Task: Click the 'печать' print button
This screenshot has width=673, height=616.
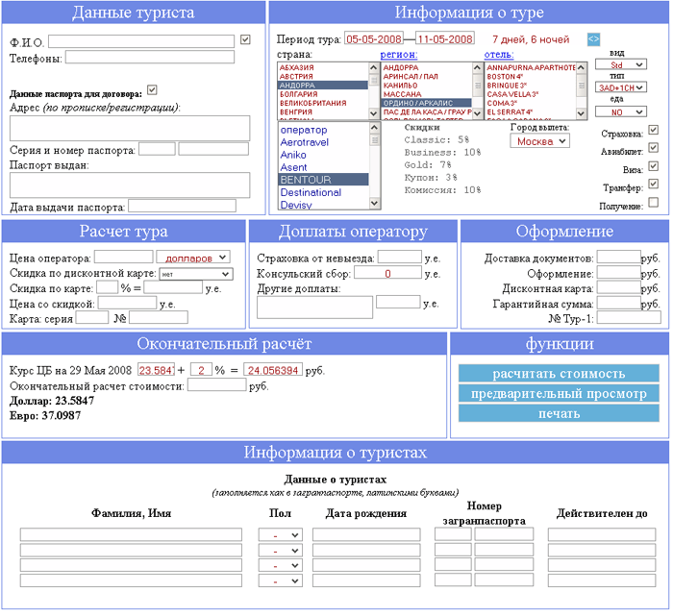Action: point(559,413)
